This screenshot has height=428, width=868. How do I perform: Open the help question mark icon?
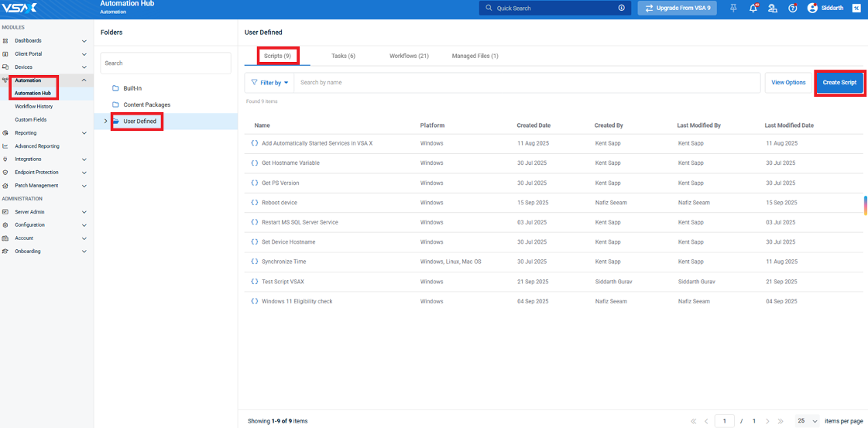[x=792, y=8]
